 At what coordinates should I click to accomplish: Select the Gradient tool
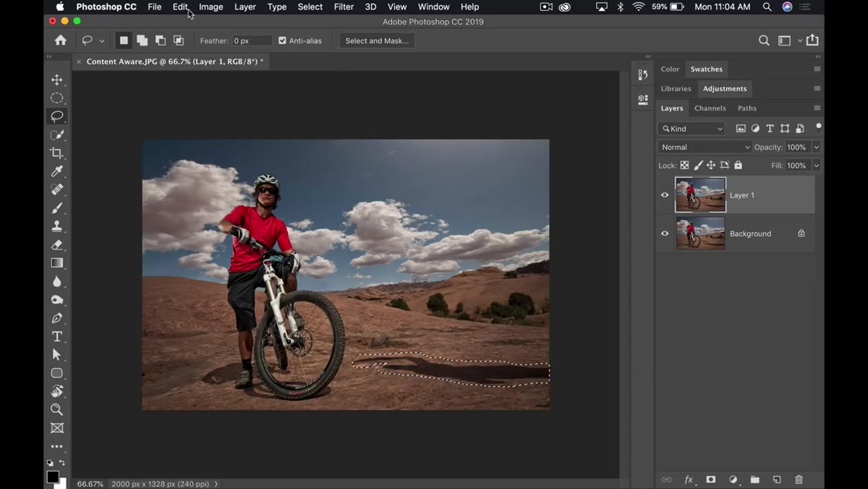[x=56, y=263]
